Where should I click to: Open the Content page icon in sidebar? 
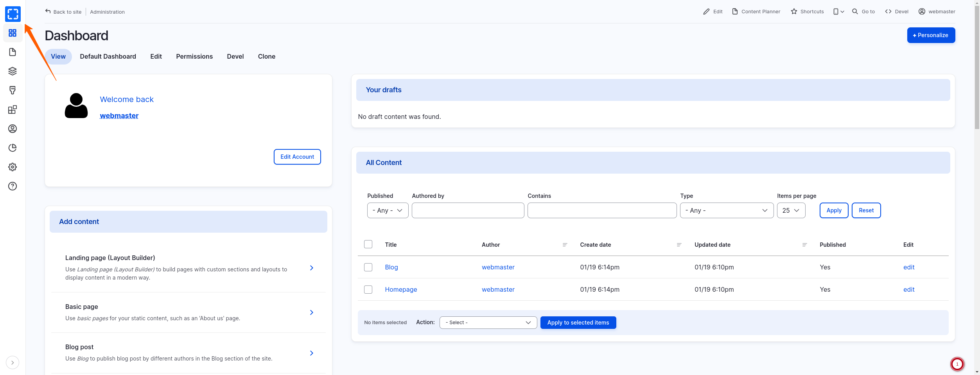(x=13, y=52)
